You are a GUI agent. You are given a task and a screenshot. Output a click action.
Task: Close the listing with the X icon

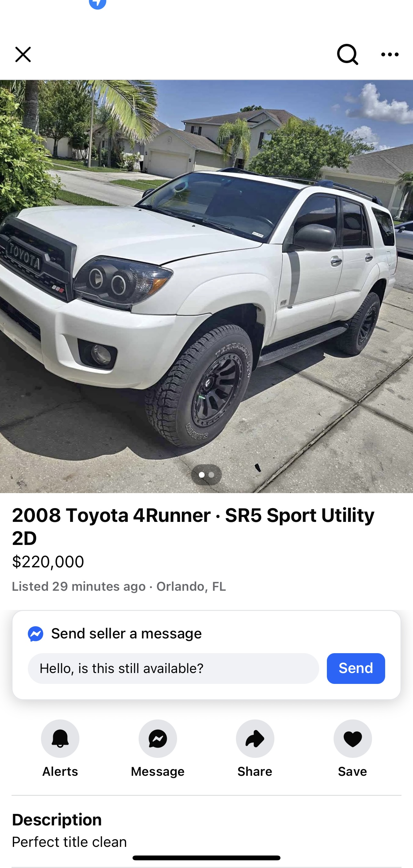23,54
